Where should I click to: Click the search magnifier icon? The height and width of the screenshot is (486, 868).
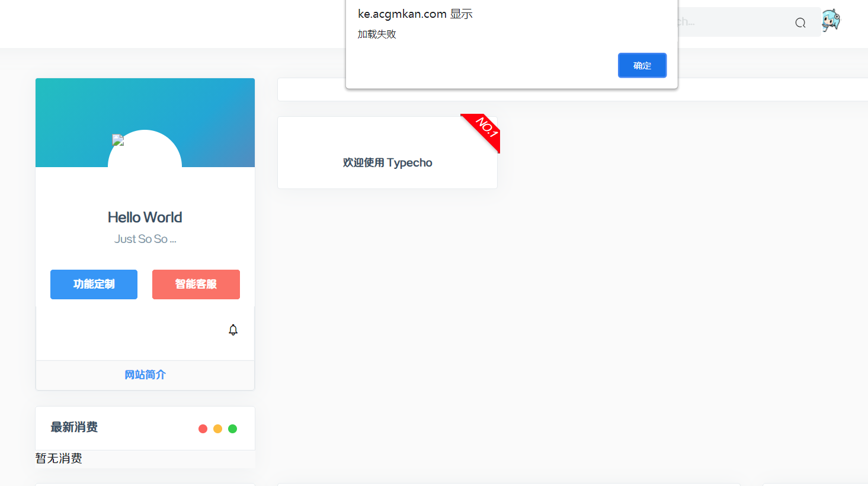pos(800,22)
